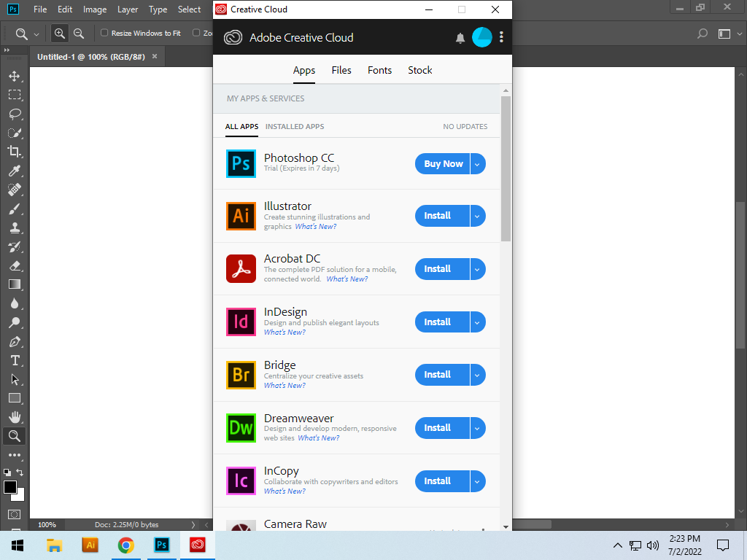Select the Crop tool
This screenshot has height=560, width=747.
coord(15,152)
